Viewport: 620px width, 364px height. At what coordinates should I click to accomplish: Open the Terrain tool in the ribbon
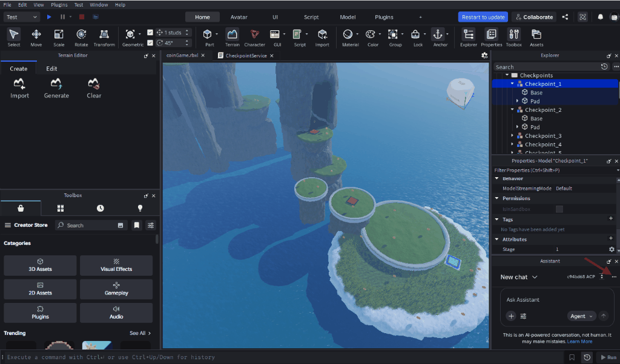(x=232, y=38)
